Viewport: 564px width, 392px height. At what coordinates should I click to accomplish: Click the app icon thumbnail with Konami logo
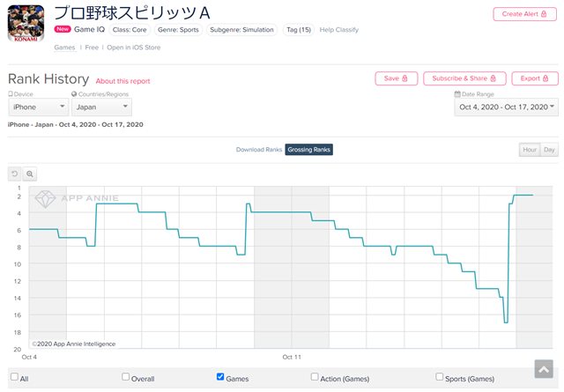[x=26, y=24]
